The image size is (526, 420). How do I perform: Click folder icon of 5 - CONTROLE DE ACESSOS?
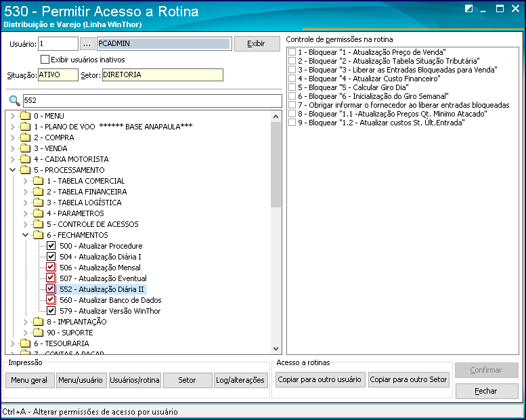38,224
